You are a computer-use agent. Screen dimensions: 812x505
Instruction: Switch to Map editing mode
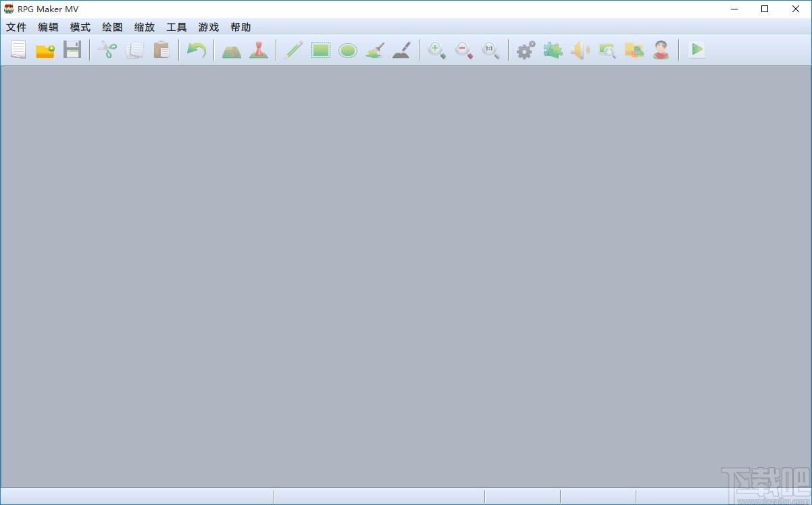tap(231, 49)
